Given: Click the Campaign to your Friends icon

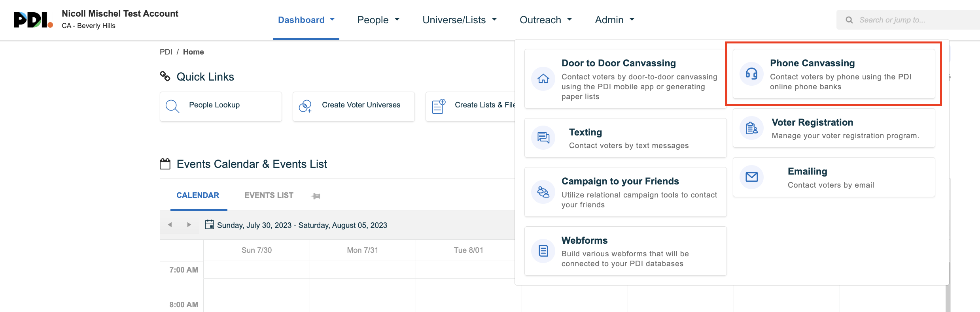Looking at the screenshot, I should [543, 192].
